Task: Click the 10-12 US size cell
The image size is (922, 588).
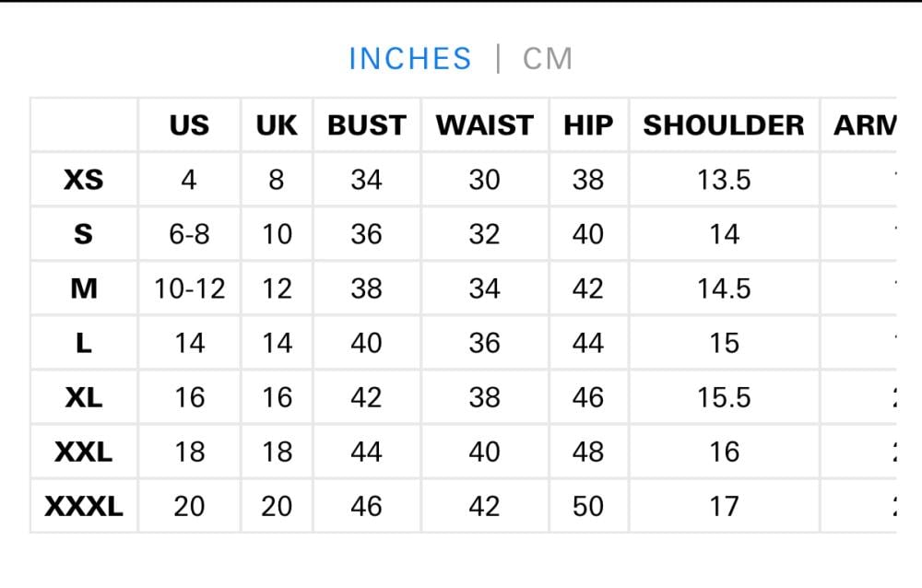Action: [189, 288]
